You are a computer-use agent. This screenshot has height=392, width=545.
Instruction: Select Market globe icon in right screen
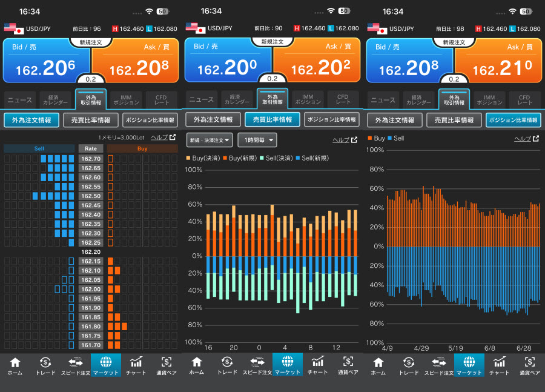tap(469, 366)
